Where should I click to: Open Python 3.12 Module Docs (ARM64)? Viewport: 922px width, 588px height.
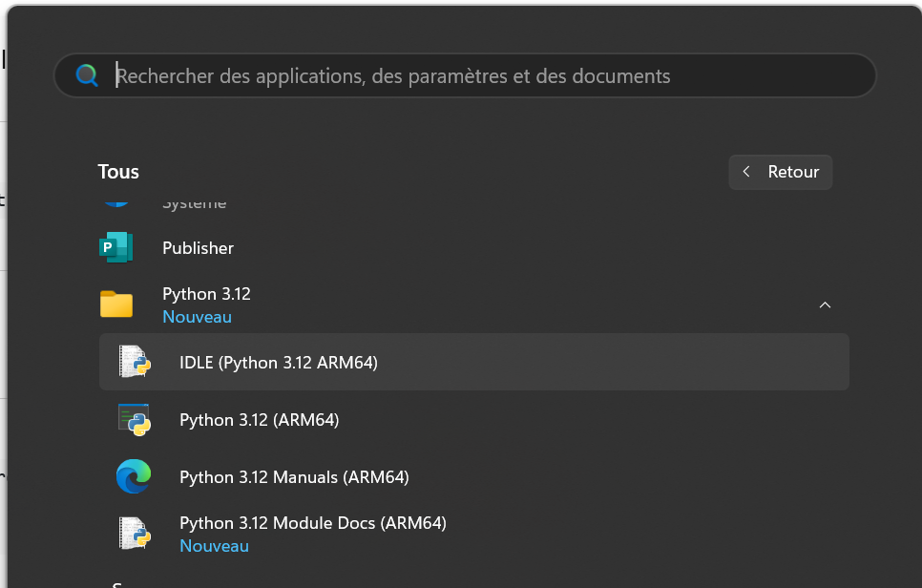click(313, 523)
